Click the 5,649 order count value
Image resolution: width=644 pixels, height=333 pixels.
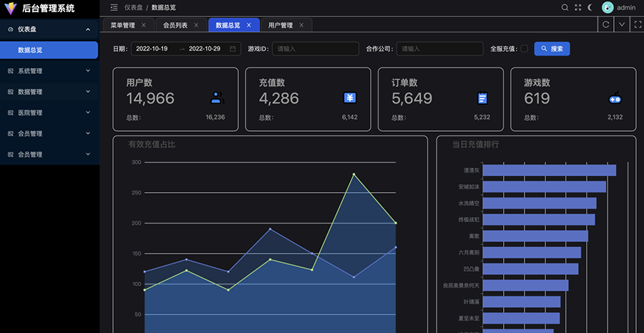(412, 99)
